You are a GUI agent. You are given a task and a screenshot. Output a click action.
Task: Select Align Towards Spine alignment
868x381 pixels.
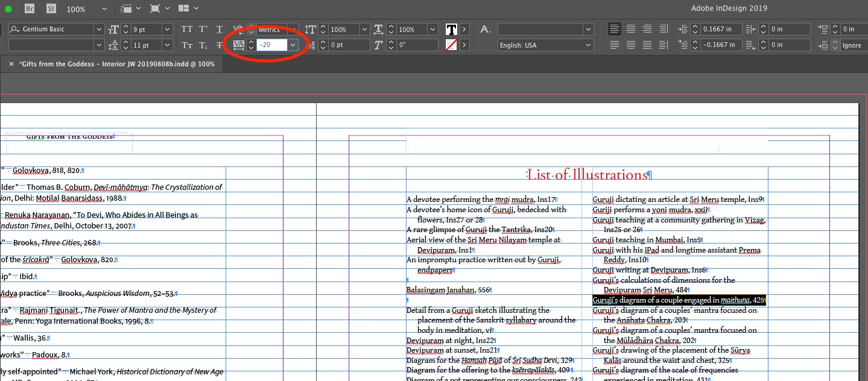point(664,29)
